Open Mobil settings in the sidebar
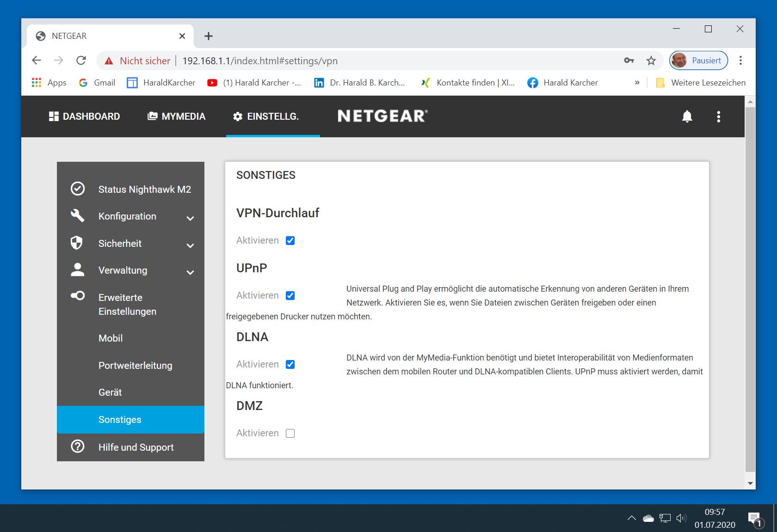 coord(111,338)
